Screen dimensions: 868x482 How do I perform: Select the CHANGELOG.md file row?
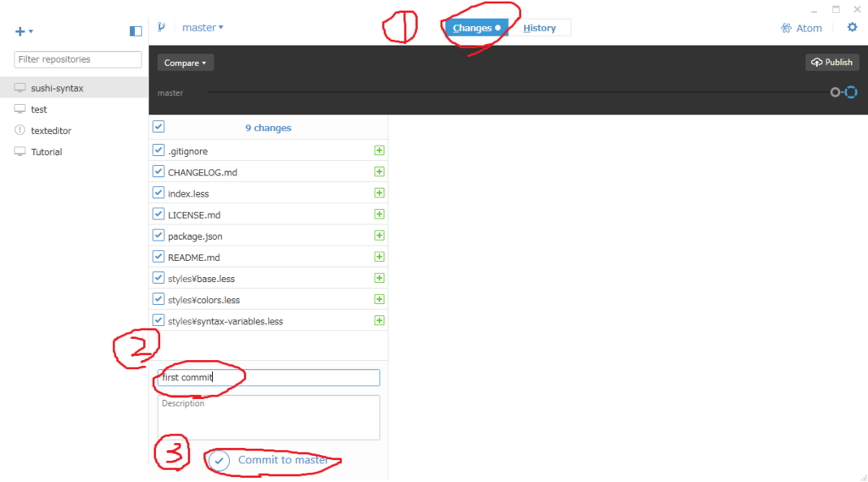pos(269,172)
